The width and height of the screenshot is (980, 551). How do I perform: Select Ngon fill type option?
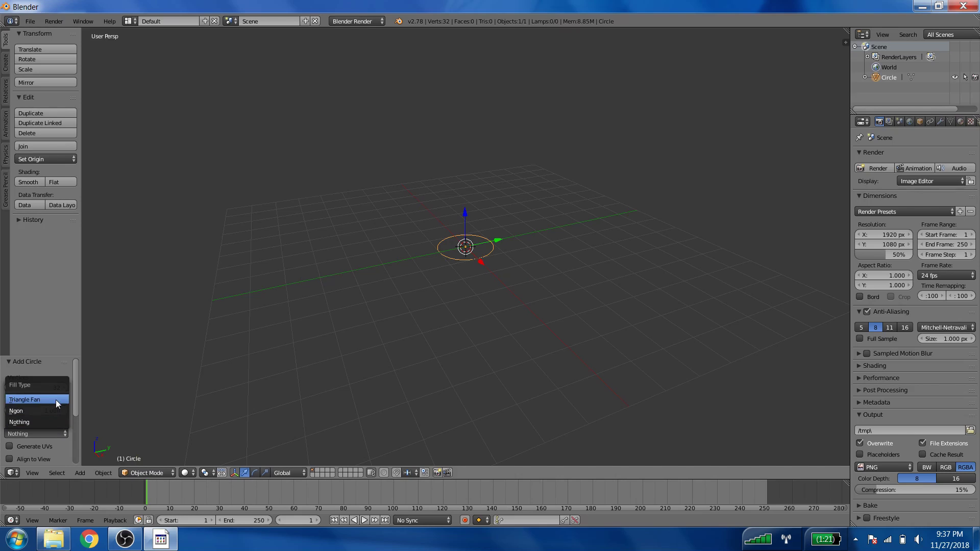click(x=37, y=411)
